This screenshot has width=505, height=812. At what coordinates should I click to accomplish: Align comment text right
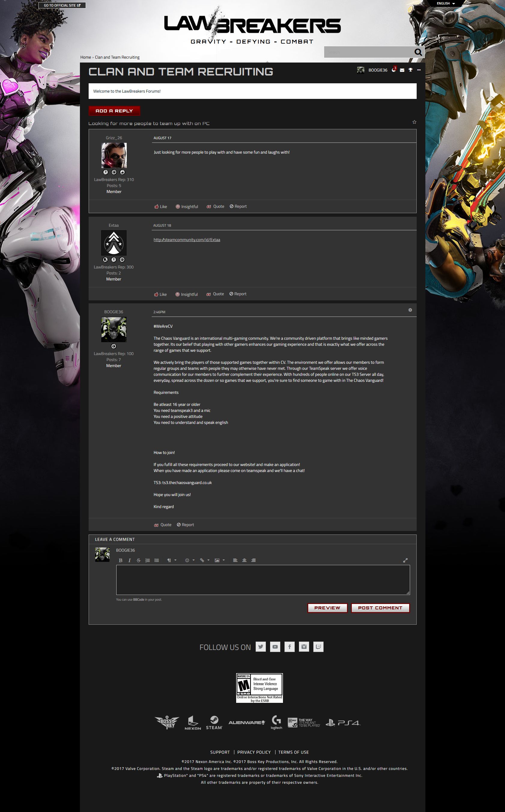[x=254, y=560]
